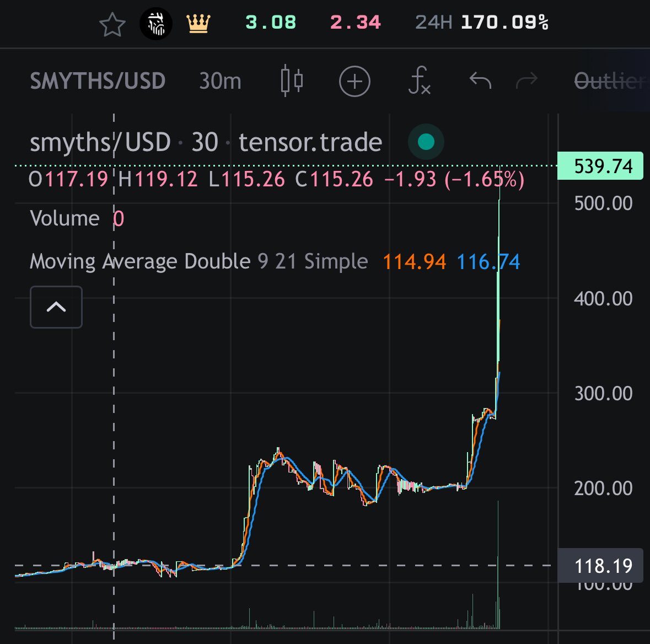Select the 3.08 floor price value
Image resolution: width=650 pixels, height=644 pixels.
click(271, 23)
